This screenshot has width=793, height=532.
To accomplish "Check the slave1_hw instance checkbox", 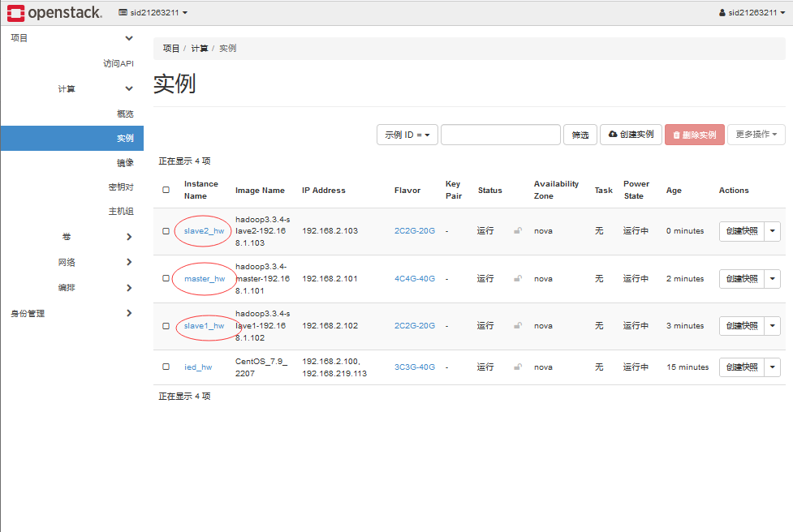I will click(x=166, y=326).
